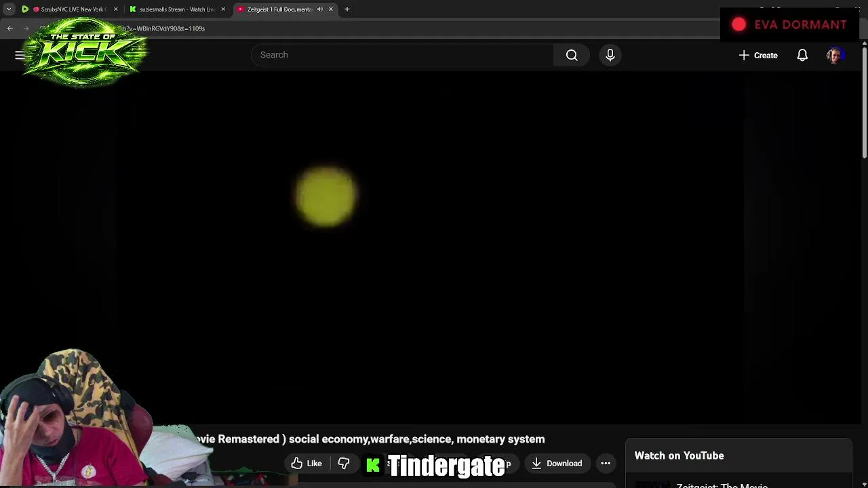This screenshot has width=868, height=488.
Task: Open the account avatar menu
Action: click(x=834, y=55)
